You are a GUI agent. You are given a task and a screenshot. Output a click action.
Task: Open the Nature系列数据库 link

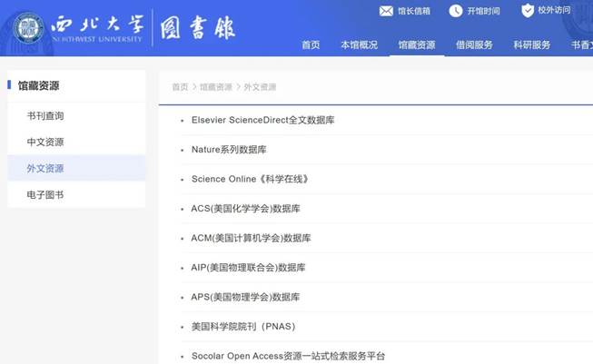[x=229, y=149]
